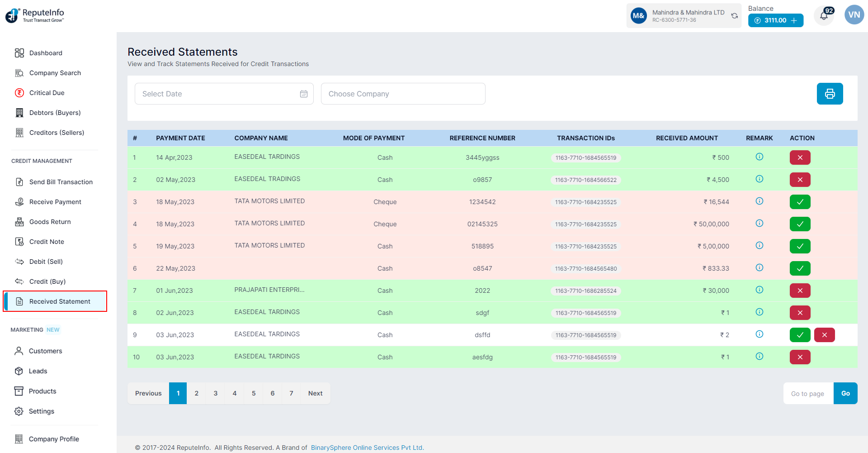Reject the row 9 statement using red cross
This screenshot has height=453, width=868.
824,335
